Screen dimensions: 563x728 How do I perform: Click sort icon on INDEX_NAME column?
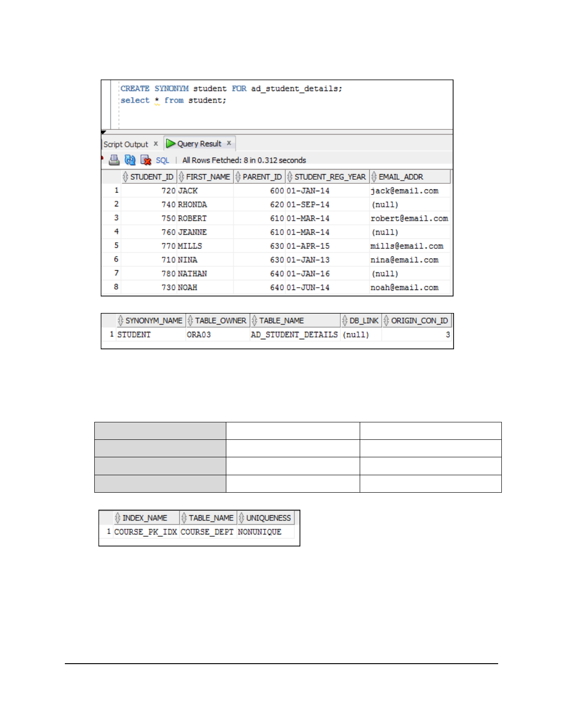click(118, 518)
